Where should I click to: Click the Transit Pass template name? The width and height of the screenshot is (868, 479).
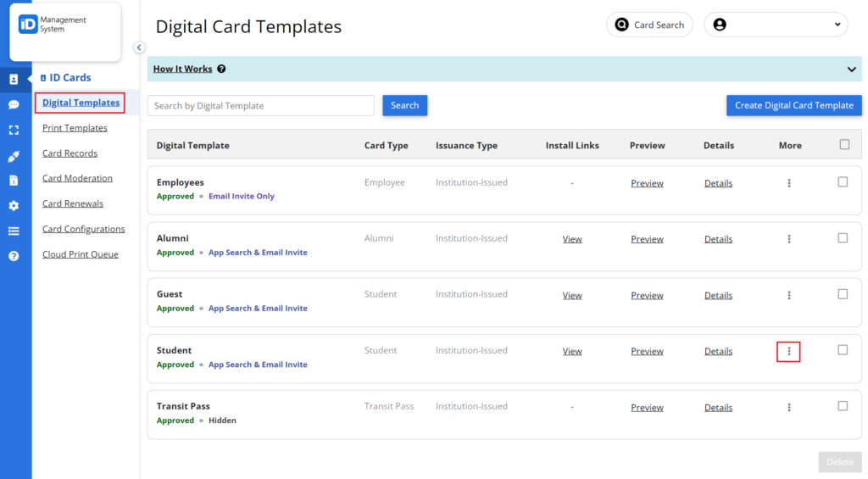tap(183, 406)
